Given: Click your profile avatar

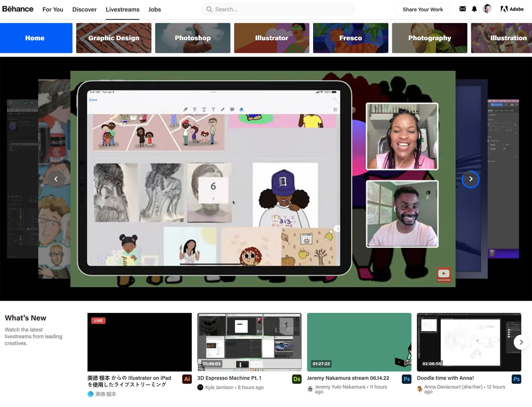Looking at the screenshot, I should click(487, 9).
